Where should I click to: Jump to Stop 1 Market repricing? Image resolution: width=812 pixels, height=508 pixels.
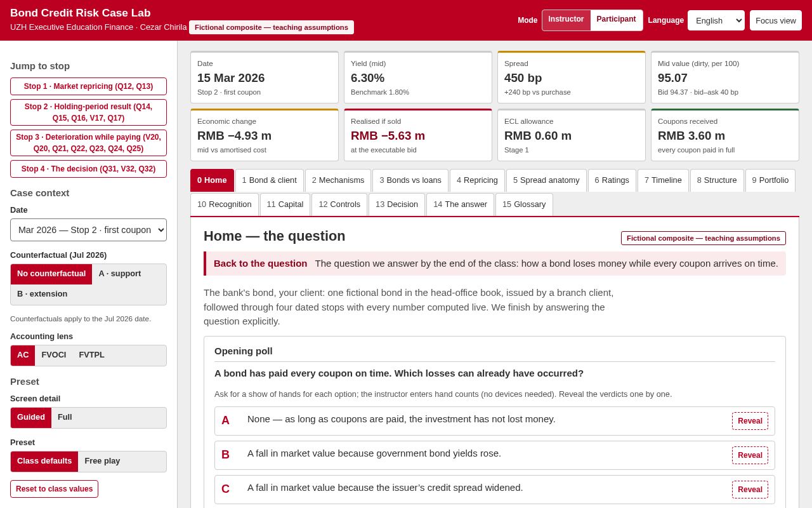pos(88,86)
